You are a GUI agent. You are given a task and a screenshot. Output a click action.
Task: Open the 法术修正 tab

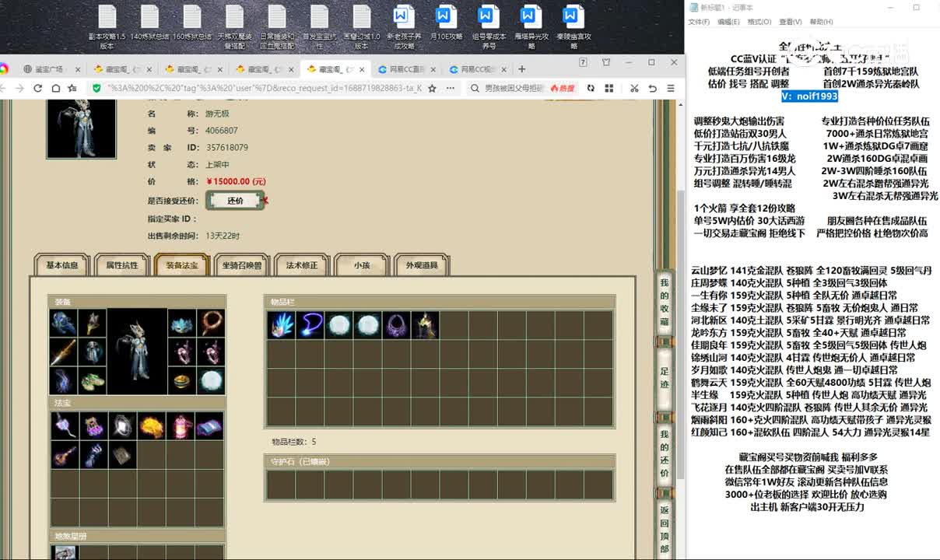click(x=302, y=265)
